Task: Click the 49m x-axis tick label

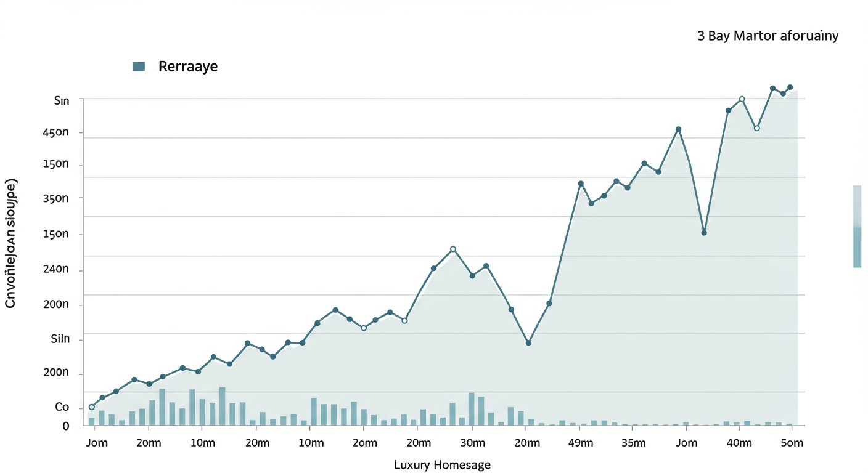Action: click(x=581, y=443)
